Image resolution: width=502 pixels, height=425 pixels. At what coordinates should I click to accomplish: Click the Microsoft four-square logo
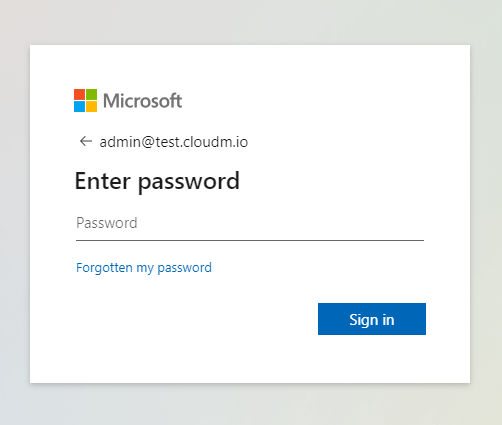pyautogui.click(x=85, y=100)
